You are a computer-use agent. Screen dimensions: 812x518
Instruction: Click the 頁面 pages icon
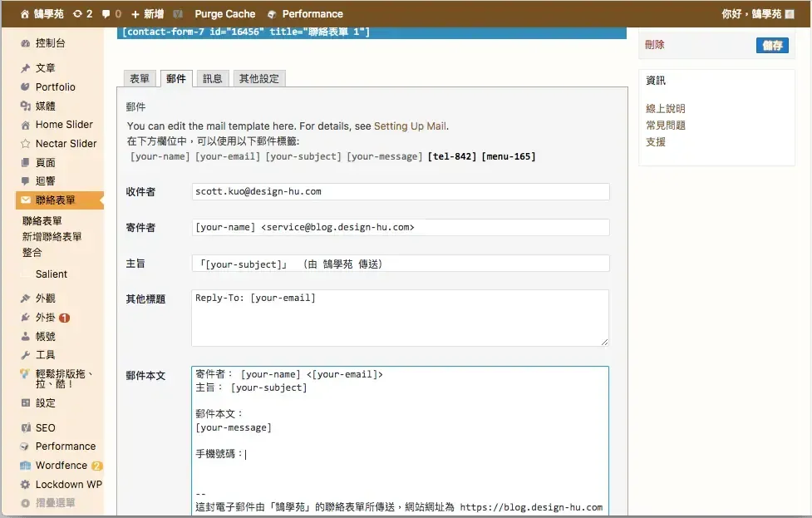point(26,163)
